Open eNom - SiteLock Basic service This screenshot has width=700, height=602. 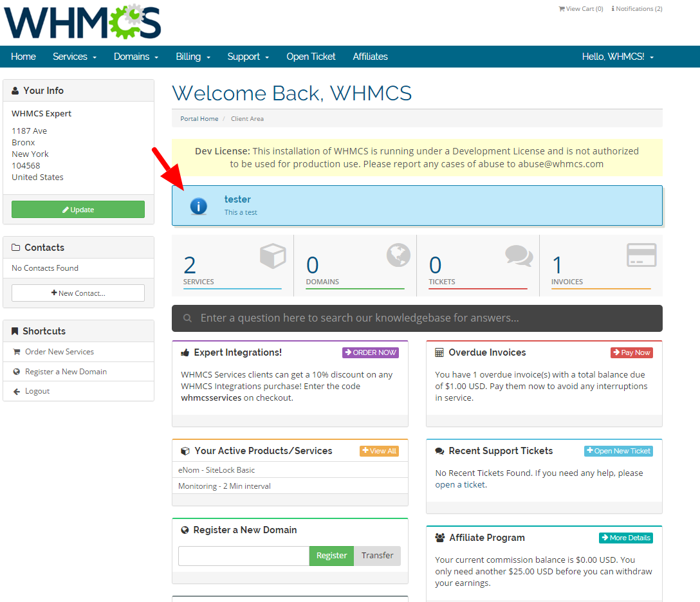(x=290, y=470)
